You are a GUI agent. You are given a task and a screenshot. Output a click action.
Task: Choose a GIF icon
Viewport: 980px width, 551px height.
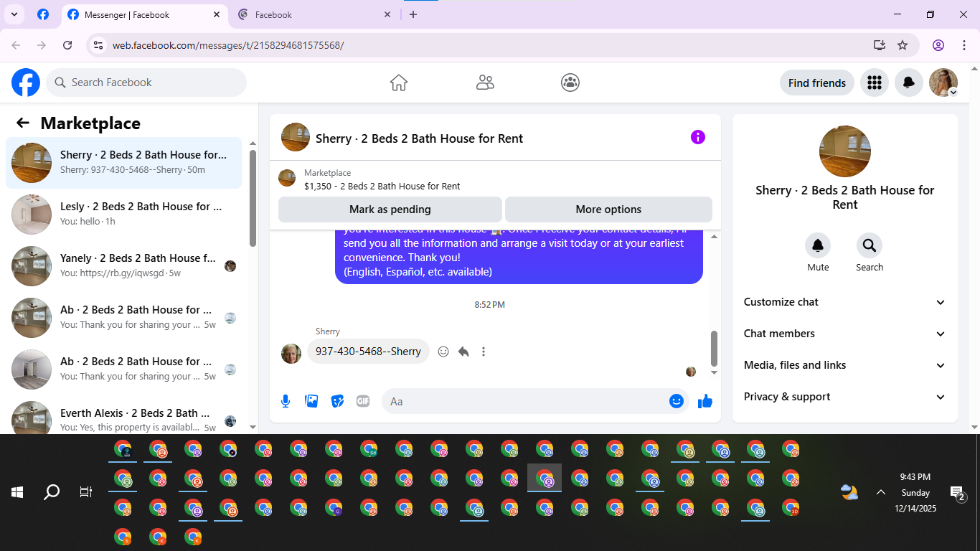point(363,401)
